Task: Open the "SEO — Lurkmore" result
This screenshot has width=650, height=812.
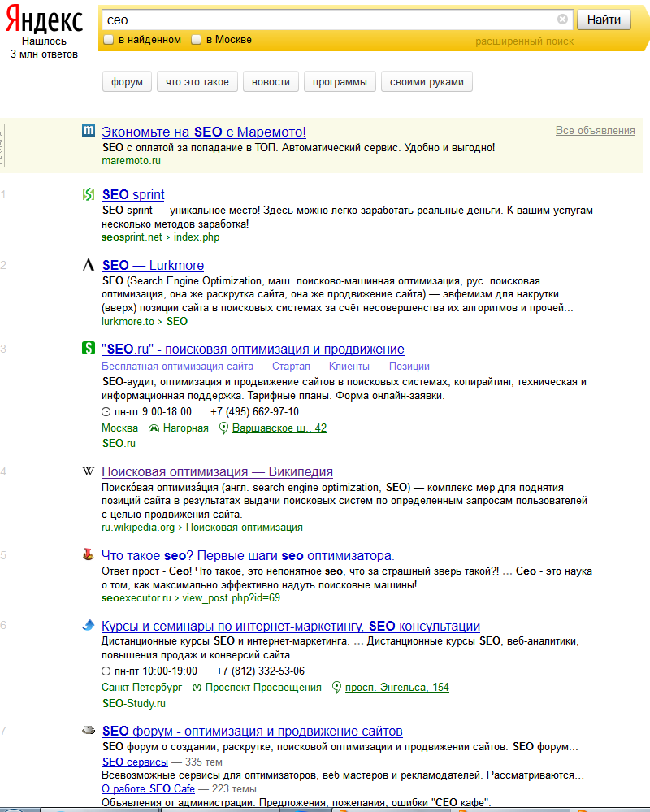Action: coord(153,266)
